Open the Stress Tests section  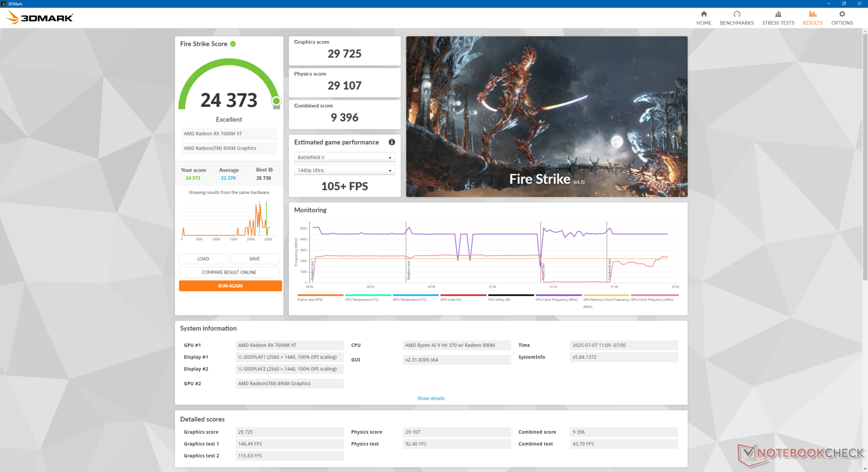778,18
